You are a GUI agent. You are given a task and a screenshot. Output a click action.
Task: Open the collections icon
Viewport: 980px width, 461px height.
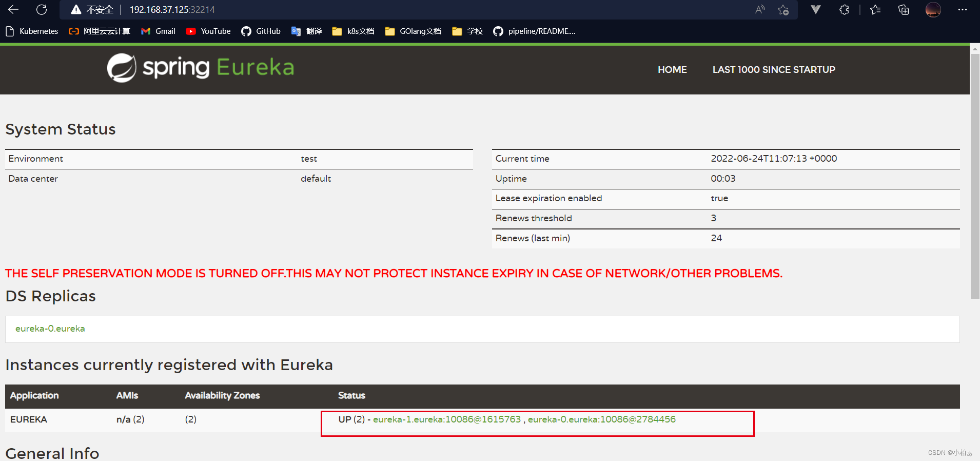[x=904, y=9]
